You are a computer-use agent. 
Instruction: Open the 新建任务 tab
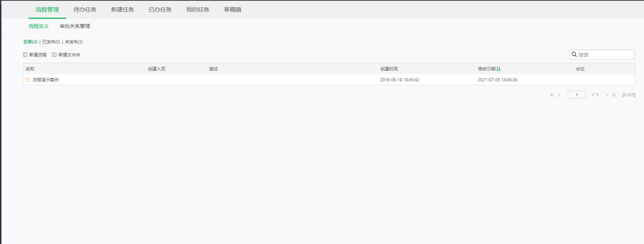click(122, 10)
